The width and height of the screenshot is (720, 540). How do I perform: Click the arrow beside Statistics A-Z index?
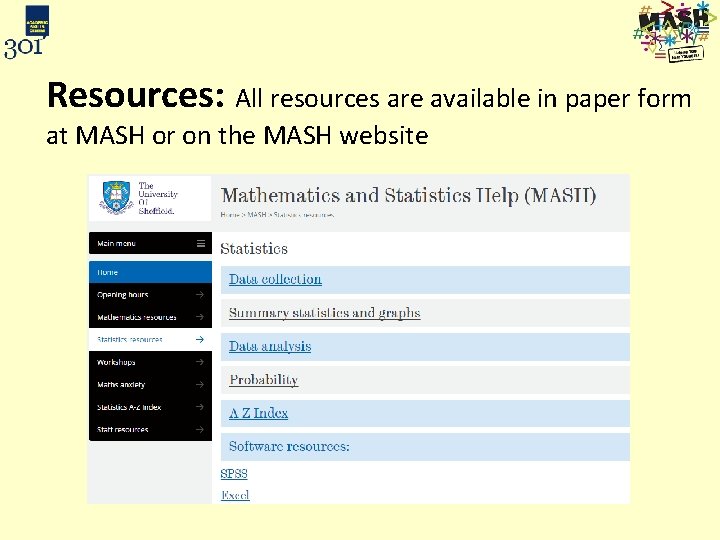coord(200,407)
